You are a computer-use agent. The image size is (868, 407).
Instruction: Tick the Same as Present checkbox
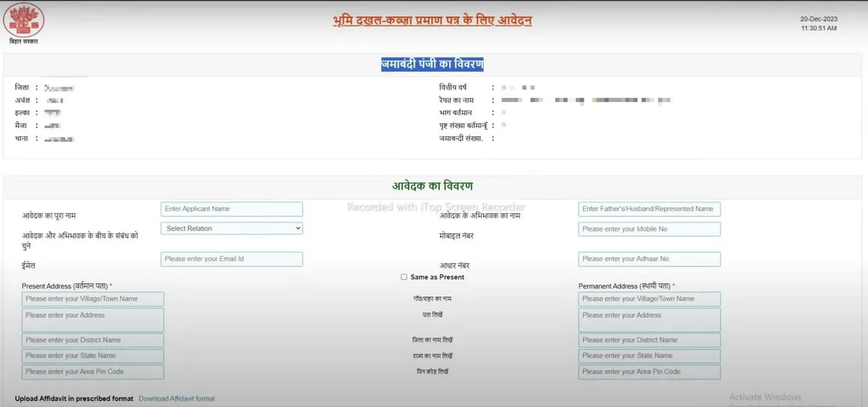pyautogui.click(x=404, y=277)
